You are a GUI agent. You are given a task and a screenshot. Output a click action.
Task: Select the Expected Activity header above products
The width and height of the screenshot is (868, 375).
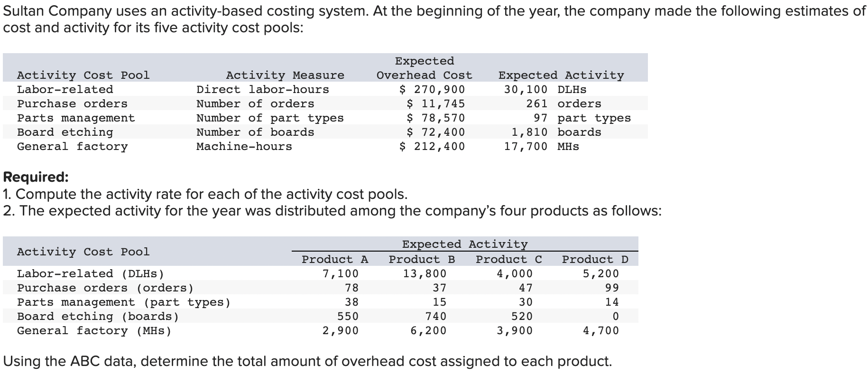pos(465,244)
